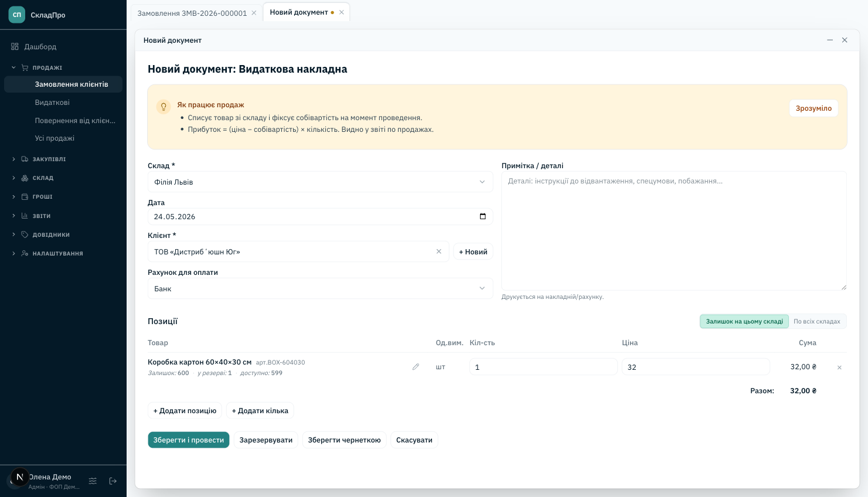Open Видаткові in the sidebar
This screenshot has width=868, height=497.
click(63, 103)
